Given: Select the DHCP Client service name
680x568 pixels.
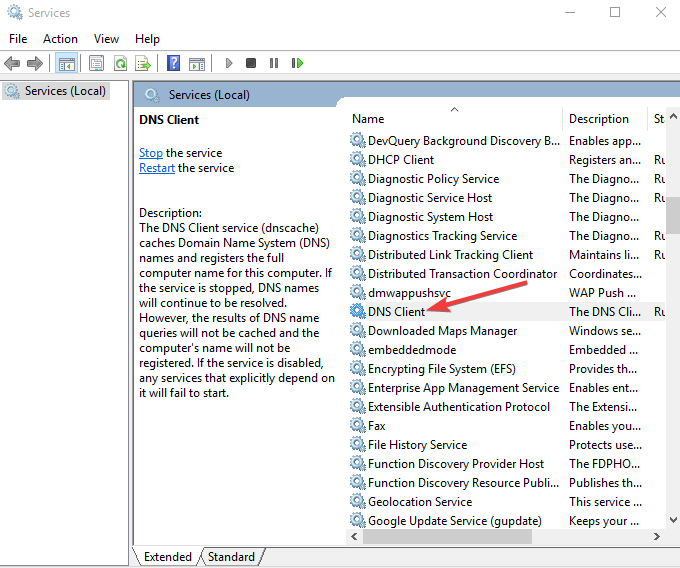Looking at the screenshot, I should tap(401, 160).
